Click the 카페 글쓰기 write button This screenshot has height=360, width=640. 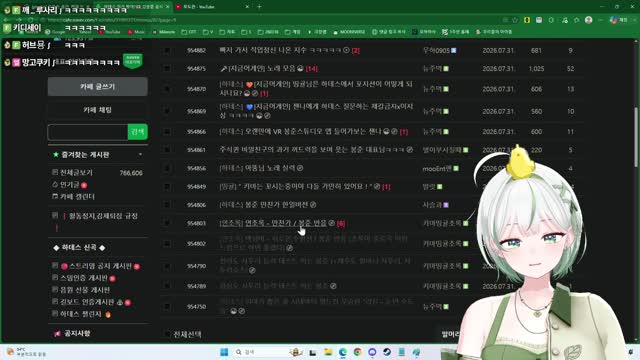[x=98, y=87]
